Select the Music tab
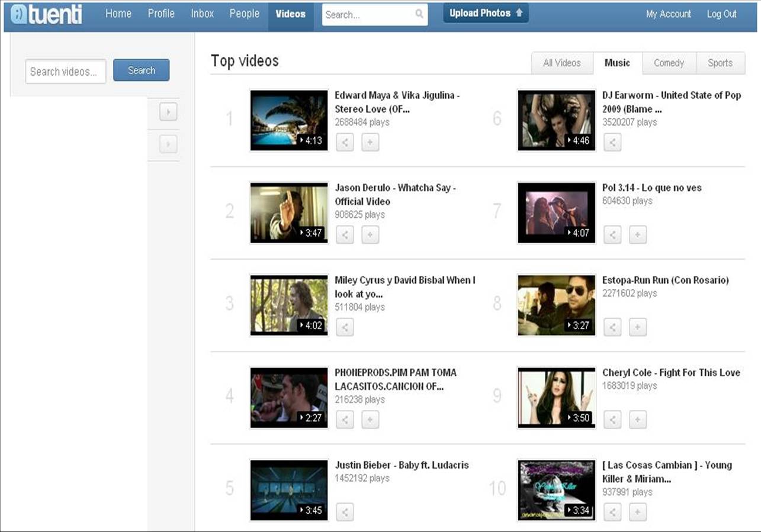The image size is (761, 532). [617, 63]
